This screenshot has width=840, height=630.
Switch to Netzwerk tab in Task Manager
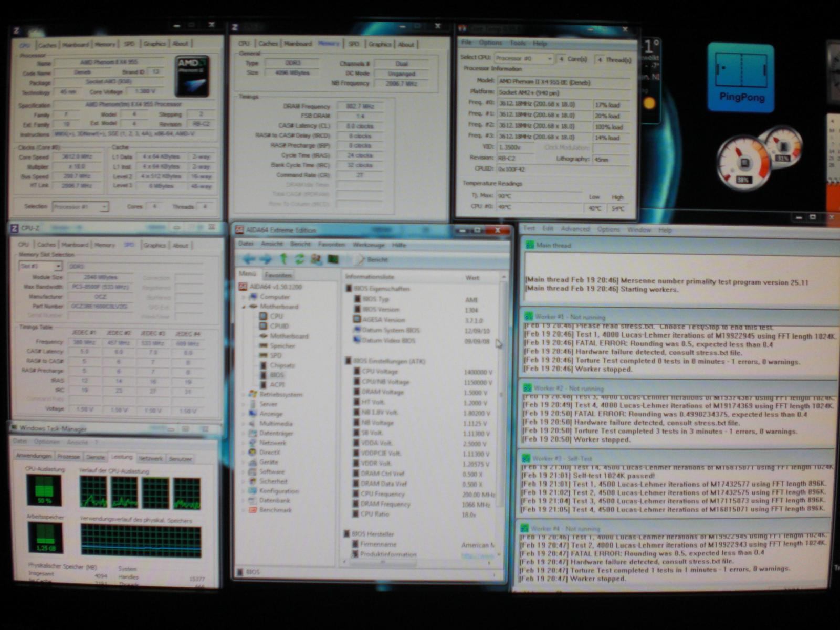(151, 458)
